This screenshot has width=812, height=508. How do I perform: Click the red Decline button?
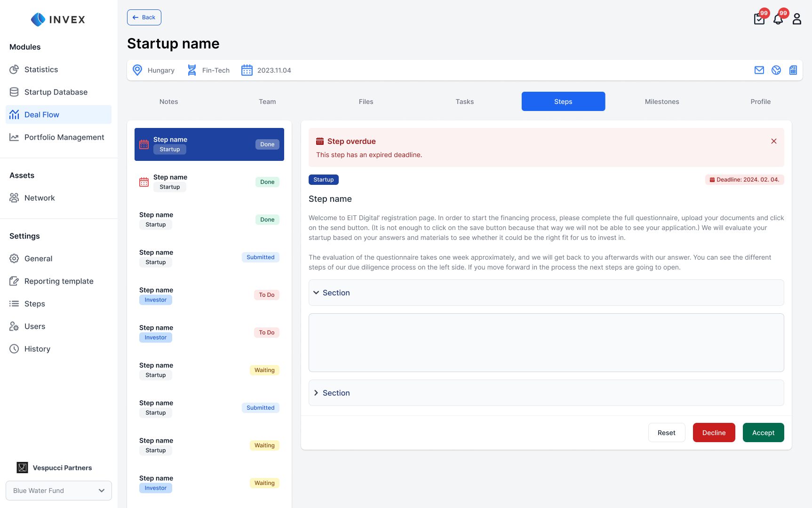coord(714,433)
